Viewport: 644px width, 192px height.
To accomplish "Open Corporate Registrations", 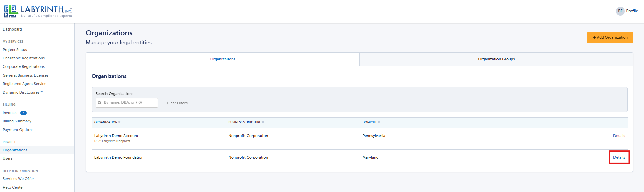I will pos(24,66).
